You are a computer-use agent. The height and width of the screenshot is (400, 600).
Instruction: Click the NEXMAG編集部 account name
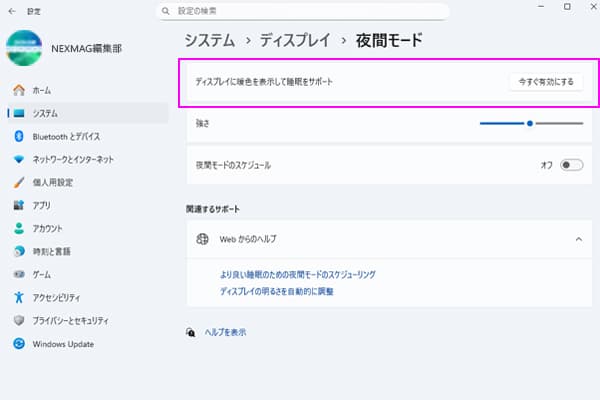pyautogui.click(x=86, y=49)
